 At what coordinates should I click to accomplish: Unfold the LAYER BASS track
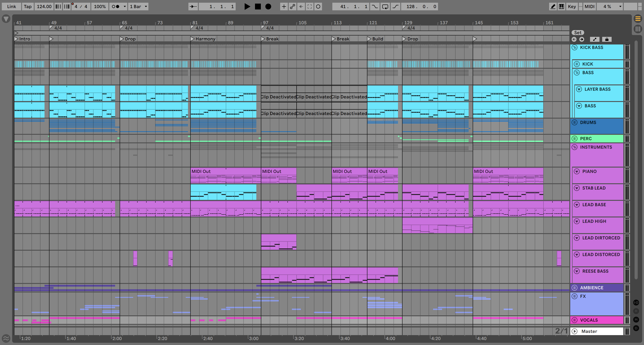coord(579,89)
